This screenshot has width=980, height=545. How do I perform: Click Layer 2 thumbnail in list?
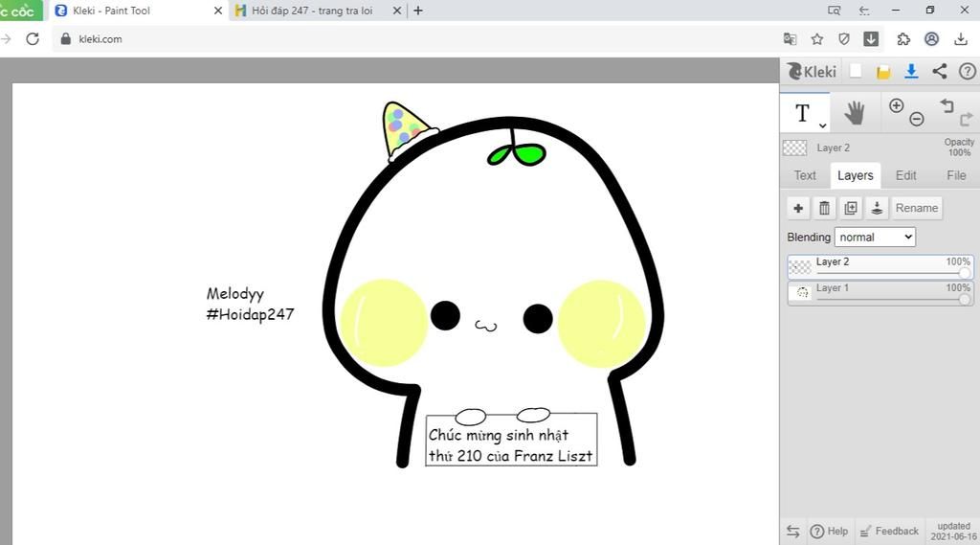(x=800, y=267)
